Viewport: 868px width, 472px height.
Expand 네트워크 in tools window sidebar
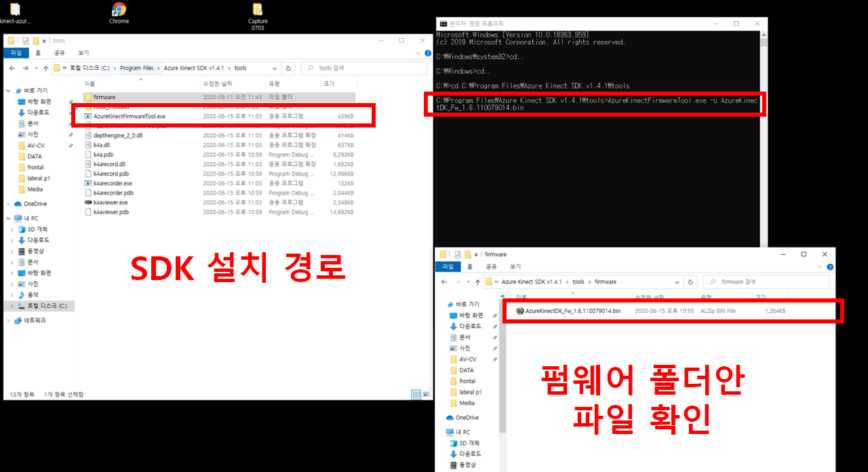(x=8, y=321)
